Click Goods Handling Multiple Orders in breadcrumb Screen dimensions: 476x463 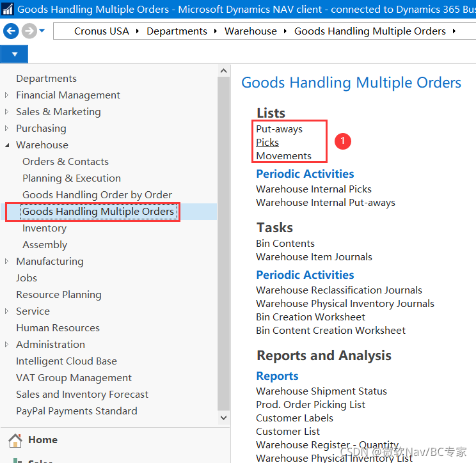pos(370,31)
